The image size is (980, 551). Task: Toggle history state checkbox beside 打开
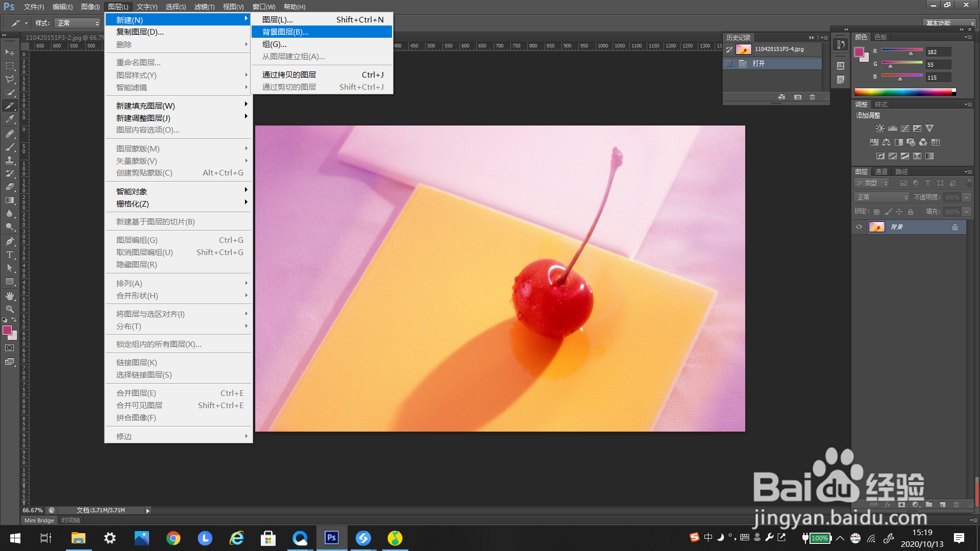click(729, 64)
